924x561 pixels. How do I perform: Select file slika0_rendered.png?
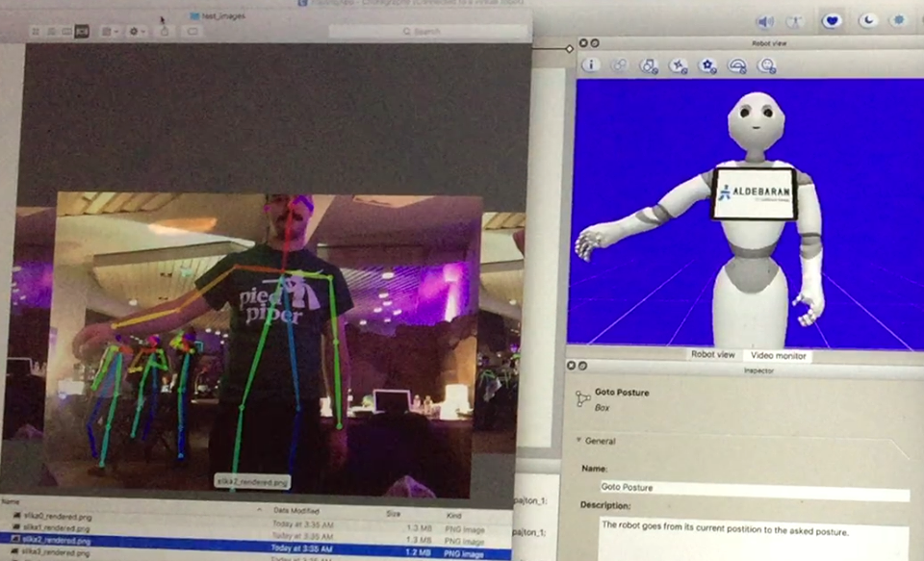(57, 517)
